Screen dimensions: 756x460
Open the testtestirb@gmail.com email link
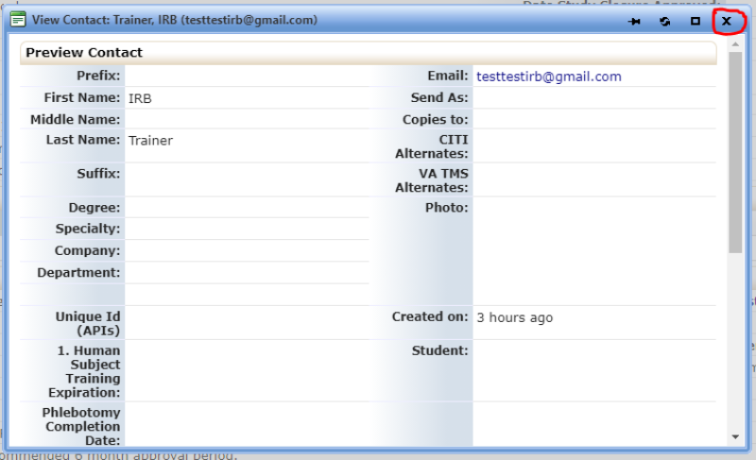548,76
